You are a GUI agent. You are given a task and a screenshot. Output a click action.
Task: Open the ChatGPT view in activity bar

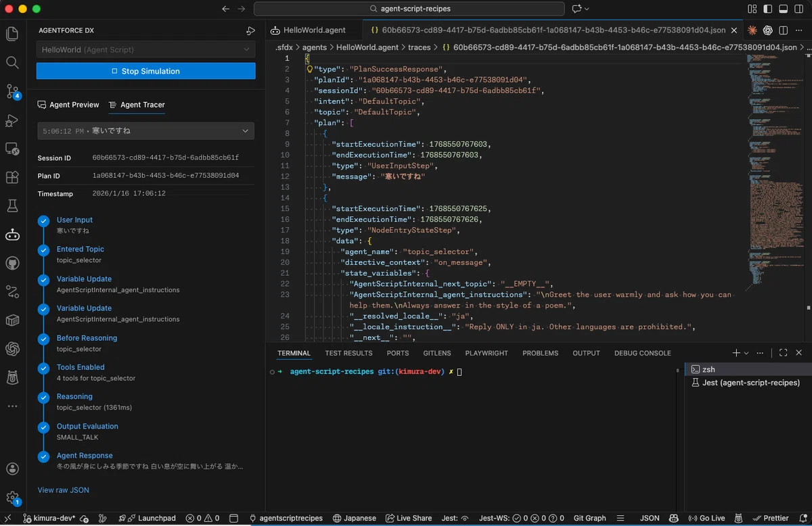coord(12,349)
